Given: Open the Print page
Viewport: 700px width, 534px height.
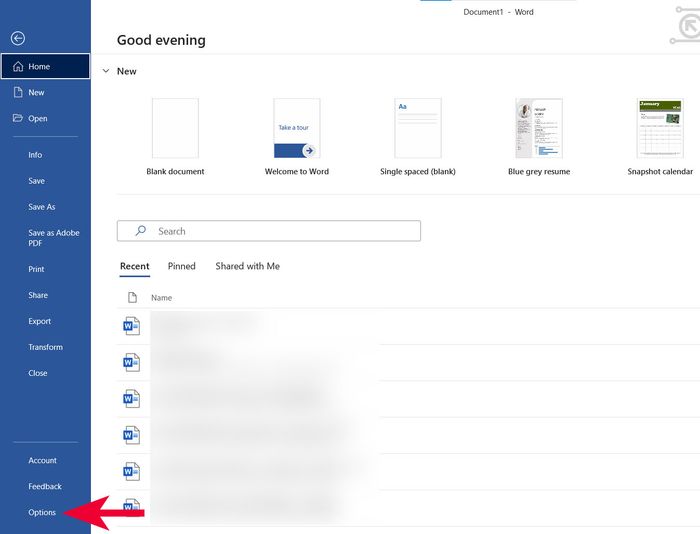Looking at the screenshot, I should pos(36,269).
